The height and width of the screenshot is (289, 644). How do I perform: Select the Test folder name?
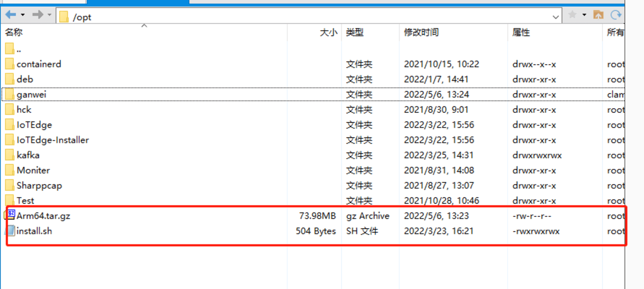click(25, 200)
